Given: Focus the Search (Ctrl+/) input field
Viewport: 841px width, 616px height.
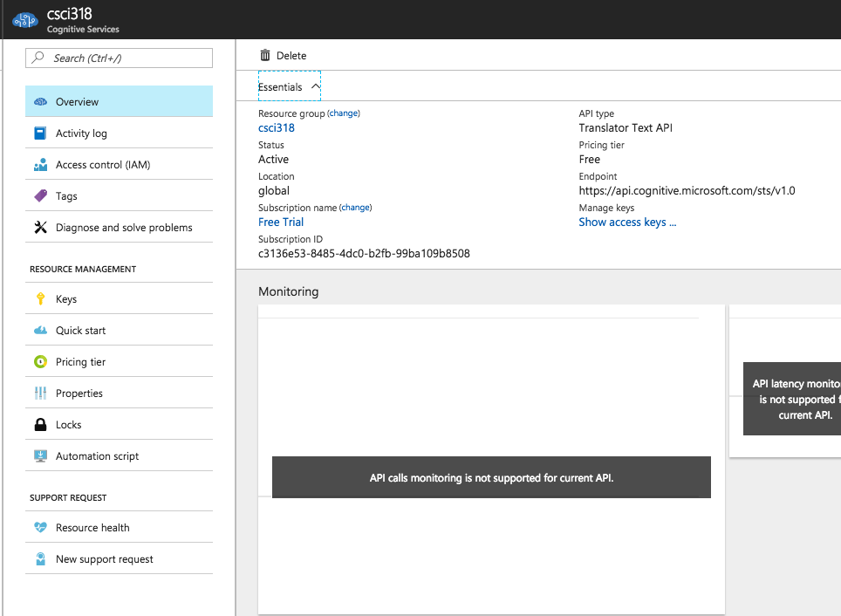Looking at the screenshot, I should point(119,58).
